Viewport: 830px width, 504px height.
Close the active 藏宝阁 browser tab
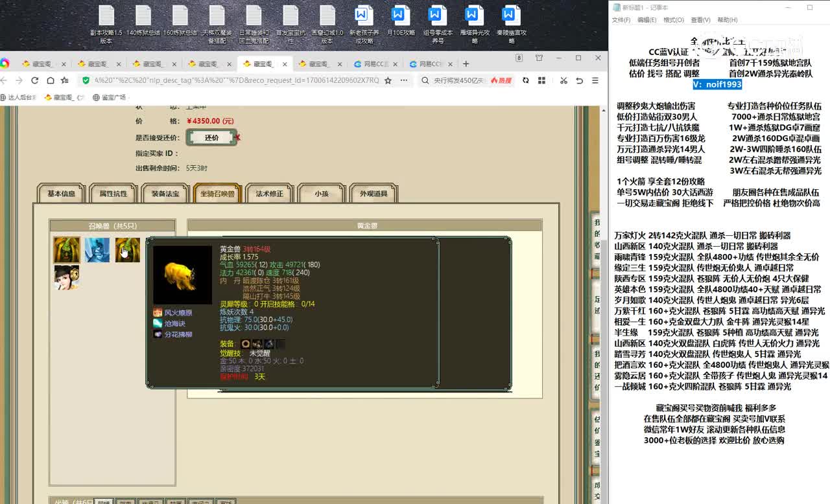(285, 64)
